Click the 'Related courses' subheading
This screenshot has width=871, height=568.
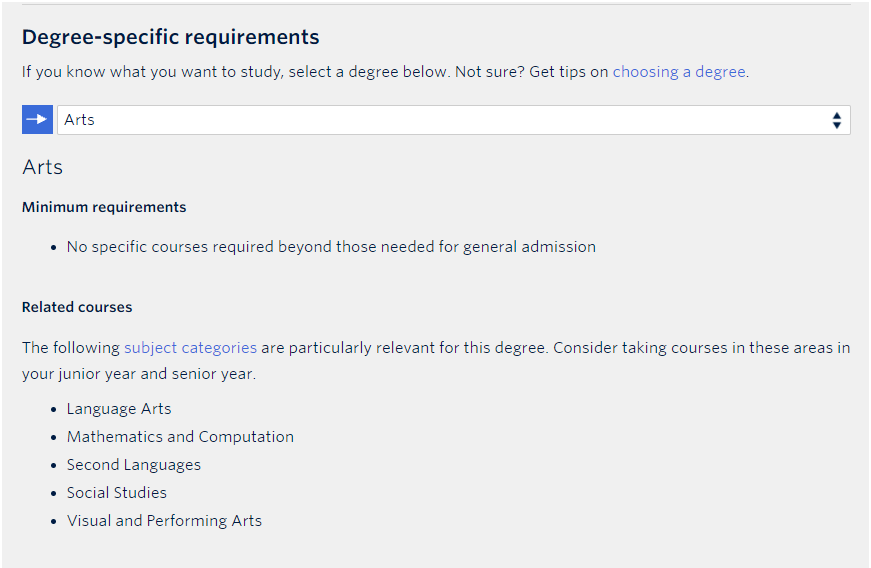(x=77, y=307)
